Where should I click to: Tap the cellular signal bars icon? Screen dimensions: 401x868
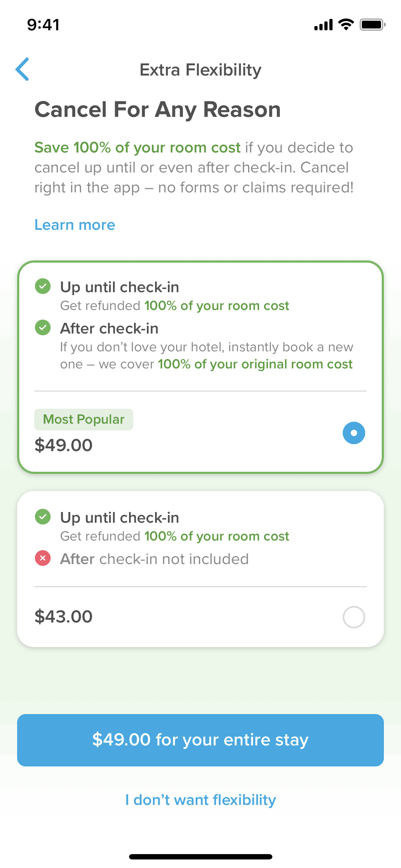[x=323, y=25]
